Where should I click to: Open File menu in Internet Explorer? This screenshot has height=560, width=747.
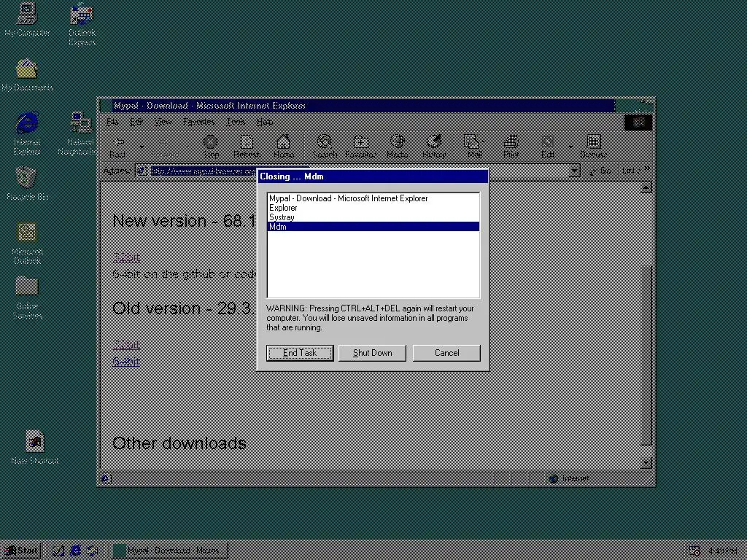[112, 122]
